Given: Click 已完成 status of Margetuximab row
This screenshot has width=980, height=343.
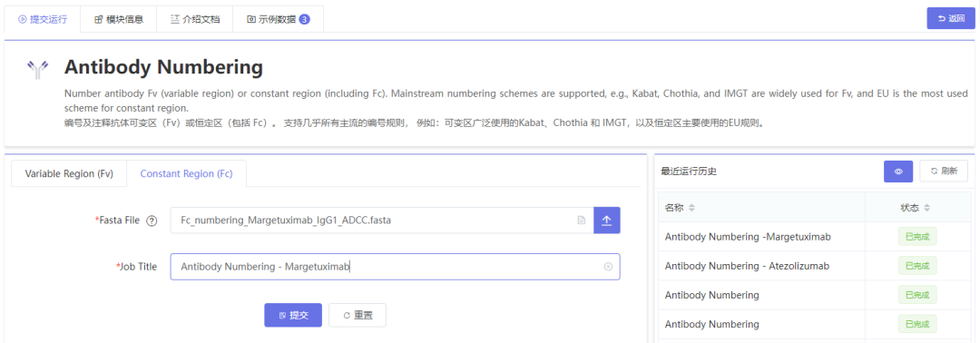Looking at the screenshot, I should point(916,237).
